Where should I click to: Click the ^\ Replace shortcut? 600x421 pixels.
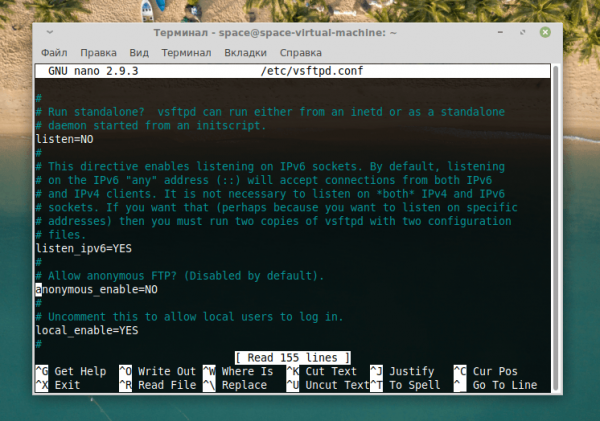coord(235,385)
